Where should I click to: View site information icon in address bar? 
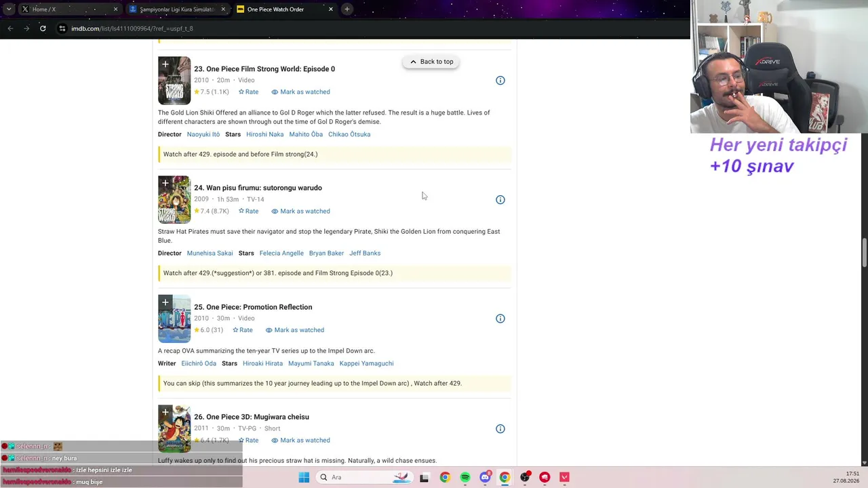coord(62,28)
